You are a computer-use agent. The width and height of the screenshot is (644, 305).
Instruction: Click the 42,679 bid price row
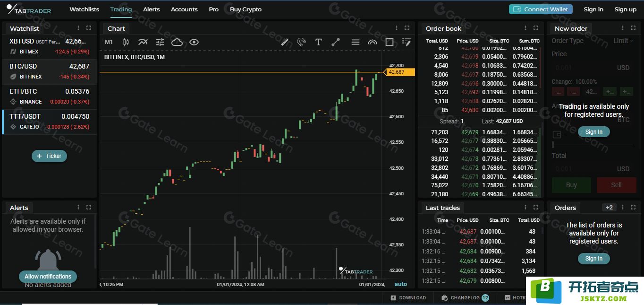tap(481, 132)
